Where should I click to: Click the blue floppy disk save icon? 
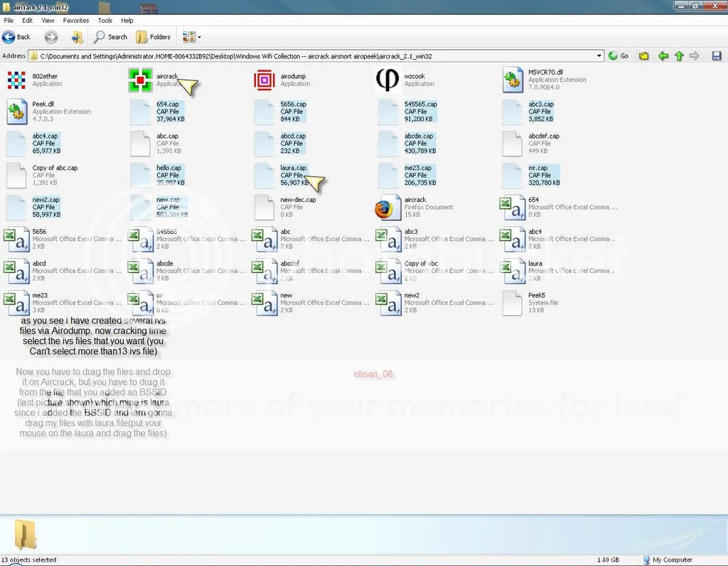pos(717,56)
